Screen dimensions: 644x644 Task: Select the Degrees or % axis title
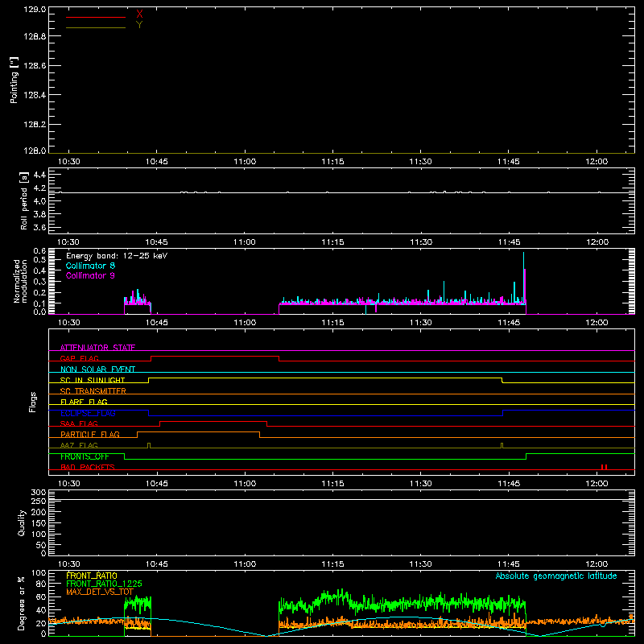22,603
